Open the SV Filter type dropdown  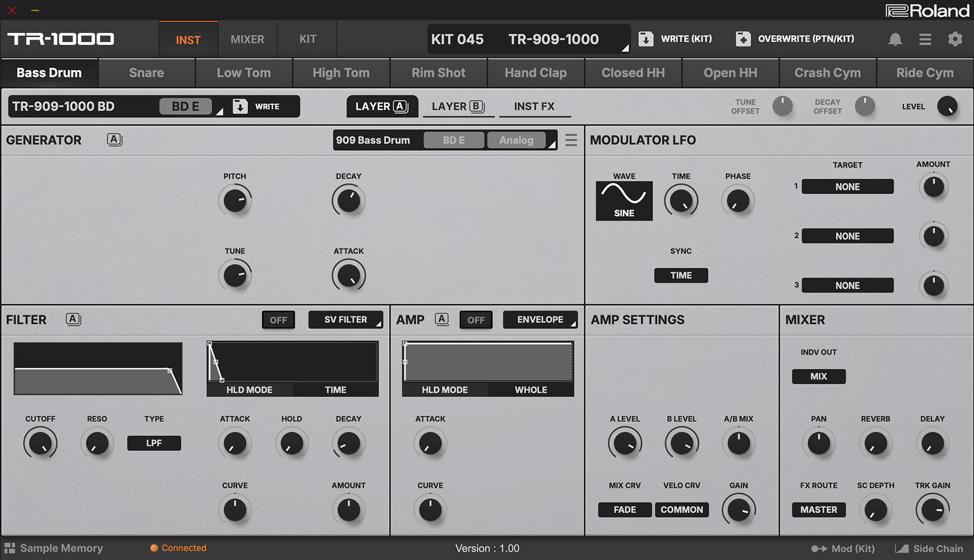coord(346,320)
